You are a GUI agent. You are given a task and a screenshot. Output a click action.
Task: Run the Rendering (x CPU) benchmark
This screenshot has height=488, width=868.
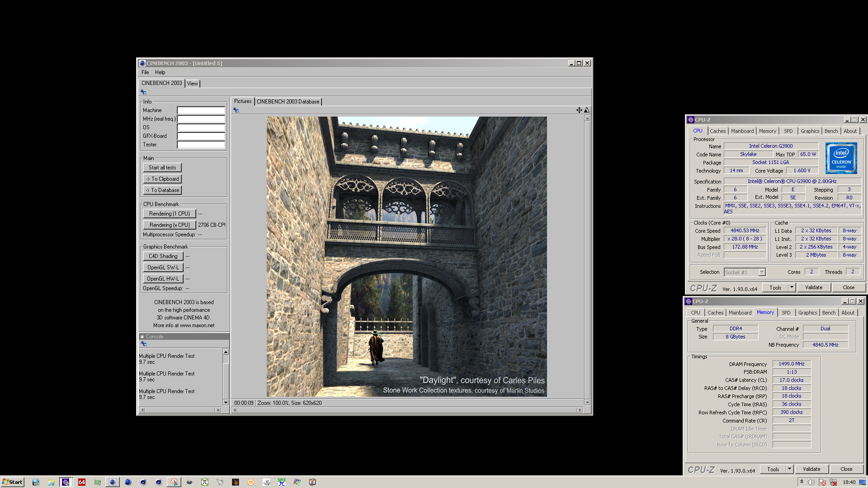(x=170, y=225)
